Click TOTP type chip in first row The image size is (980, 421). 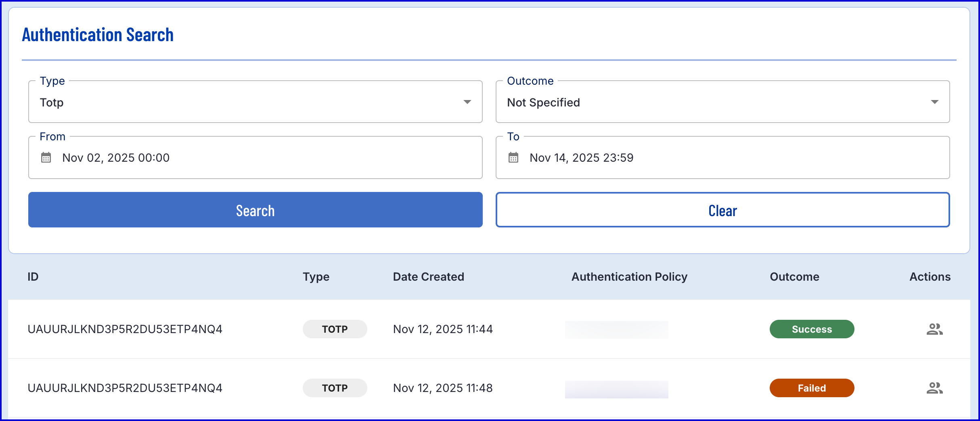[335, 329]
